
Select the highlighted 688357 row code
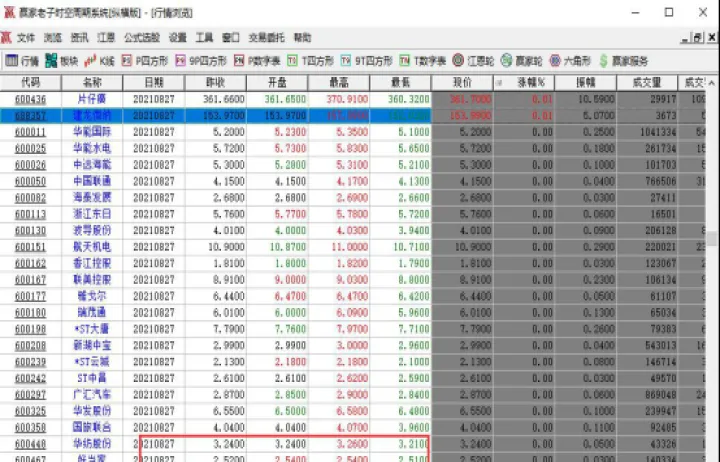tap(30, 116)
